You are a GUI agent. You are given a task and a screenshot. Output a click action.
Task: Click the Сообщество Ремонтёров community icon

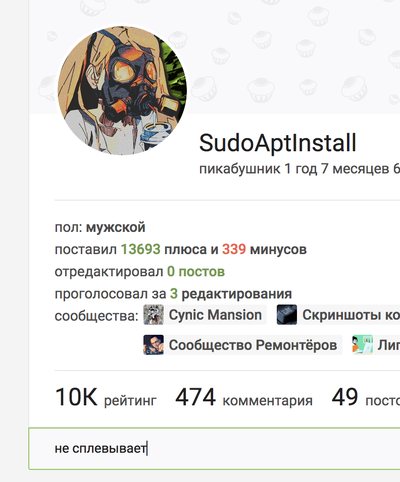[153, 345]
